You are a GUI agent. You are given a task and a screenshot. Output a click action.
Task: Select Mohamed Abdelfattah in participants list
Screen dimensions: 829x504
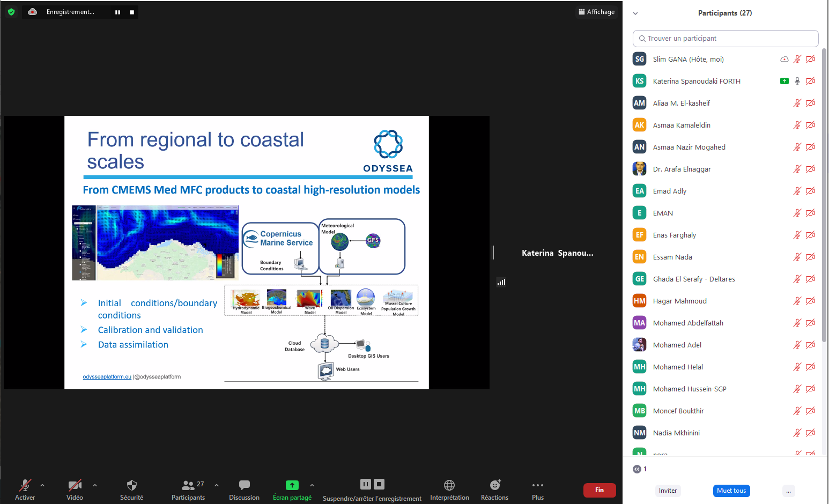[726, 323]
